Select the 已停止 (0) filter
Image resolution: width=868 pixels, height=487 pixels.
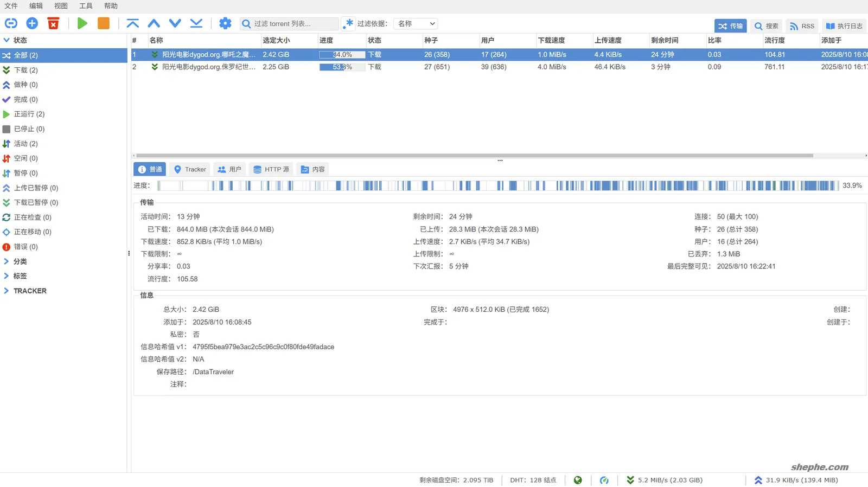click(63, 129)
